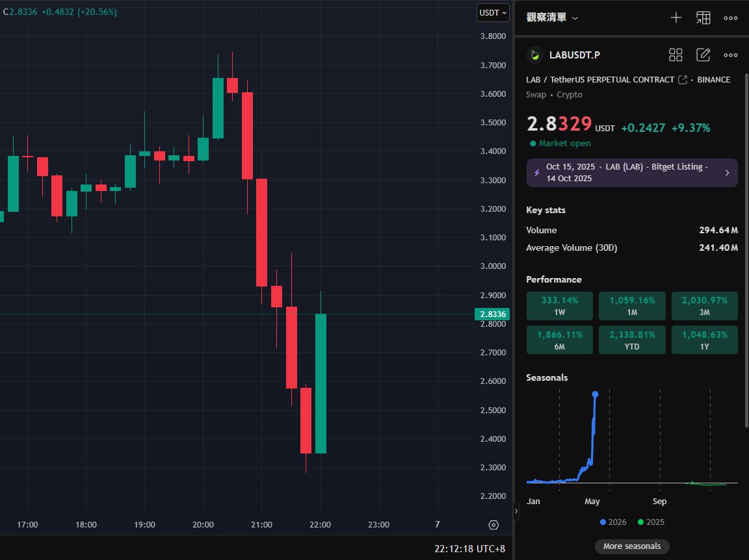The width and height of the screenshot is (749, 560).
Task: Add a symbol with the plus icon
Action: (x=676, y=18)
